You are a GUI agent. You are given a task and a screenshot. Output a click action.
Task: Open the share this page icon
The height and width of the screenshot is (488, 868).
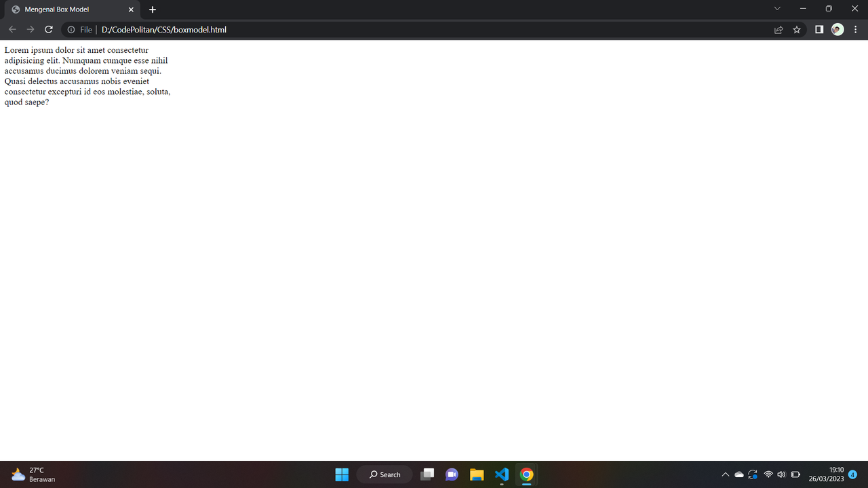pyautogui.click(x=778, y=29)
